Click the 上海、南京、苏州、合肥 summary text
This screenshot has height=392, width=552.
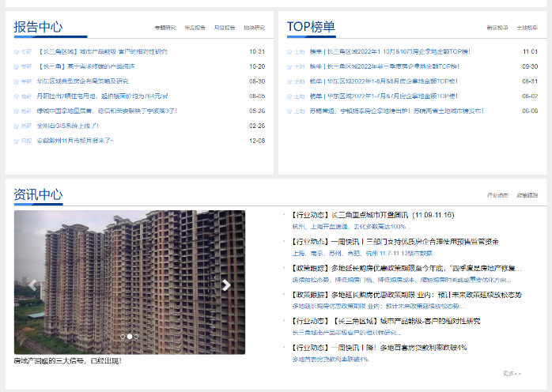[x=365, y=254]
